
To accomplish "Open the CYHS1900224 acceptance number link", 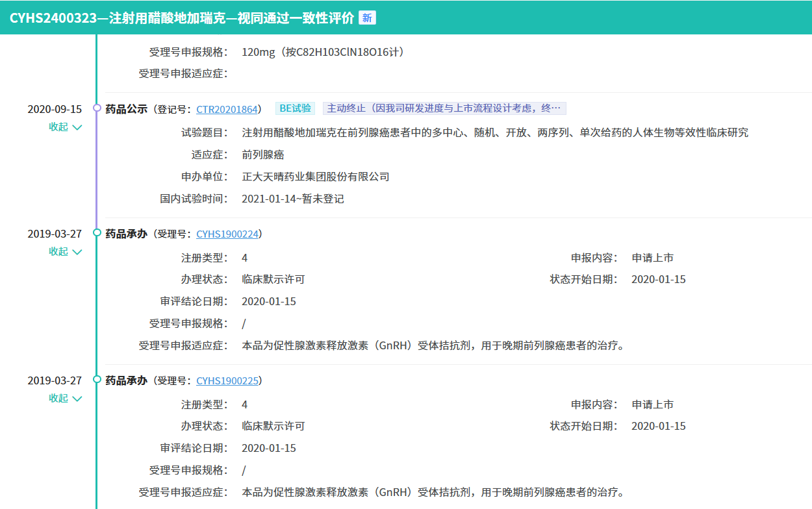I will pos(227,234).
